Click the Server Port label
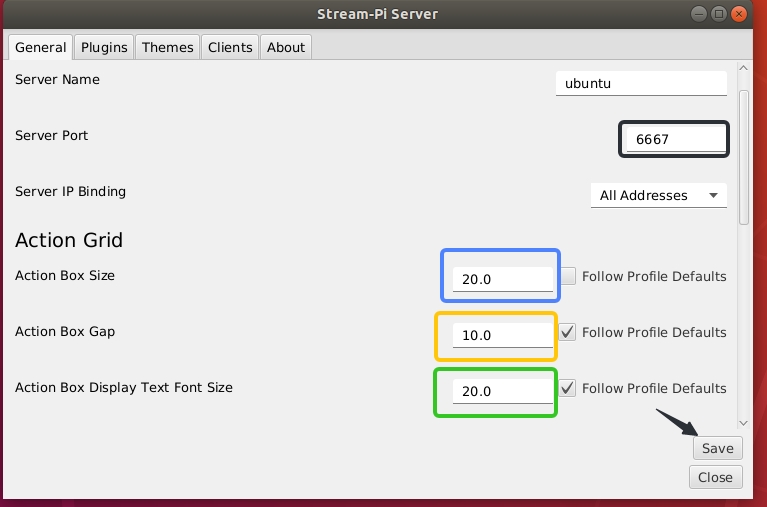The height and width of the screenshot is (507, 767). click(x=51, y=136)
